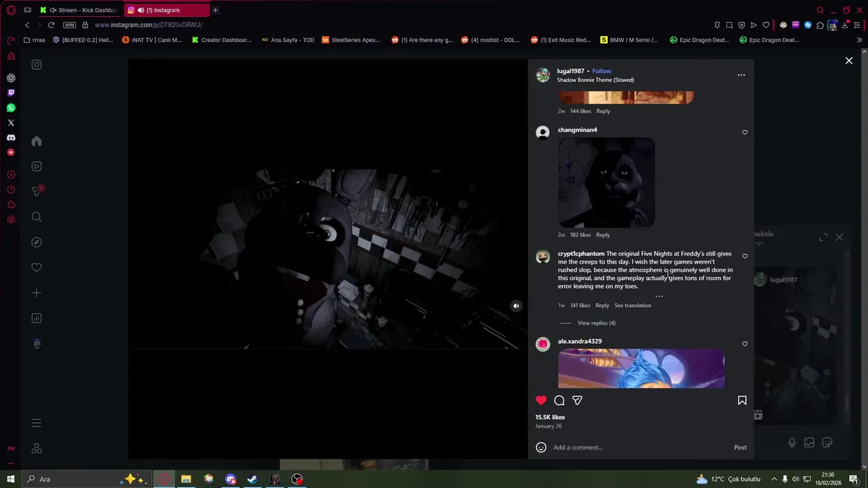Reload the page
The image size is (868, 488).
[x=51, y=25]
